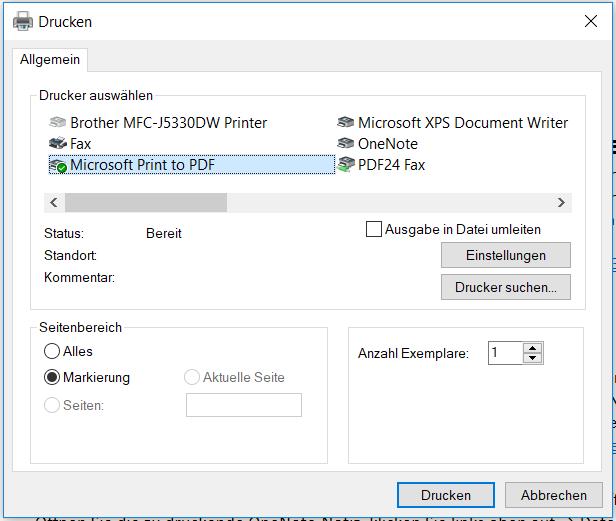Select the Microsoft Print to PDF label

(142, 165)
